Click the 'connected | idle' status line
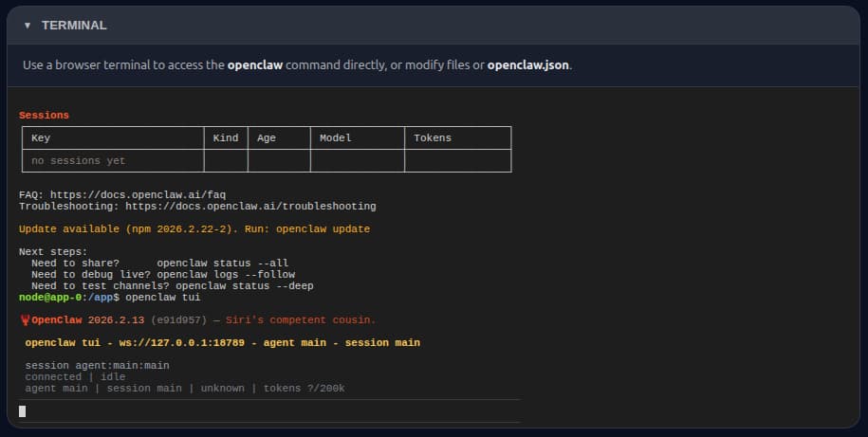 click(x=75, y=376)
